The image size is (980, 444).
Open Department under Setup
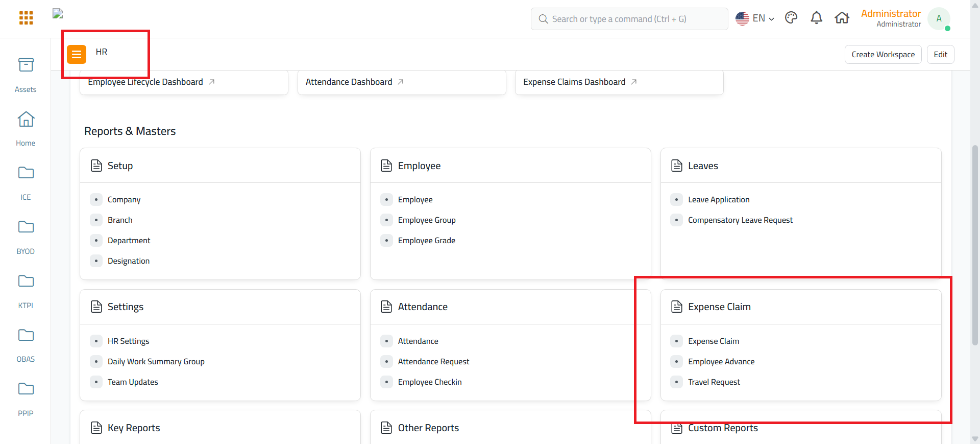[129, 241]
